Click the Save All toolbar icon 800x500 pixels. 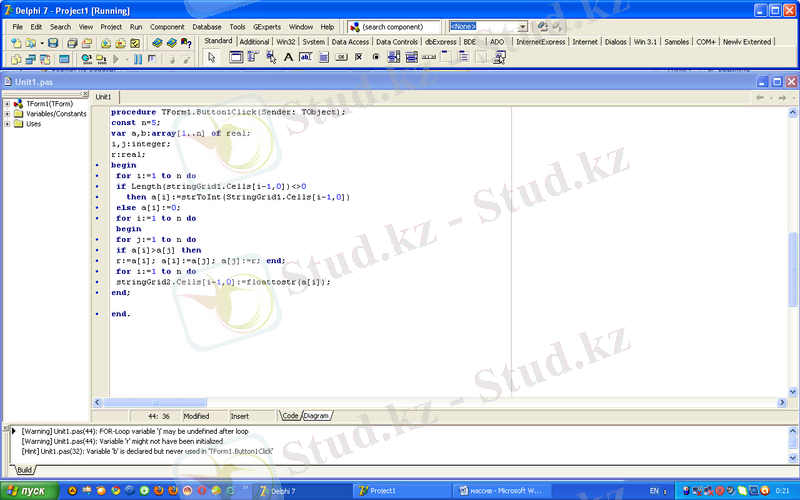[72, 43]
